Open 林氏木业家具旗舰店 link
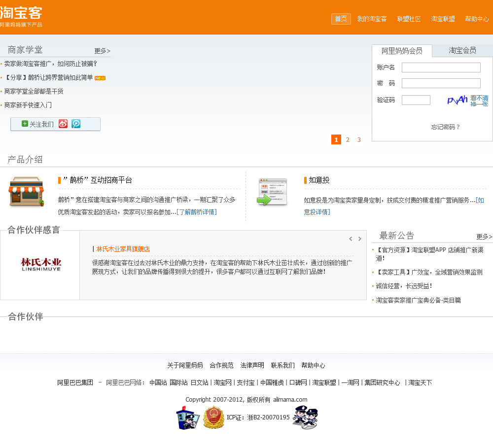 [x=123, y=249]
